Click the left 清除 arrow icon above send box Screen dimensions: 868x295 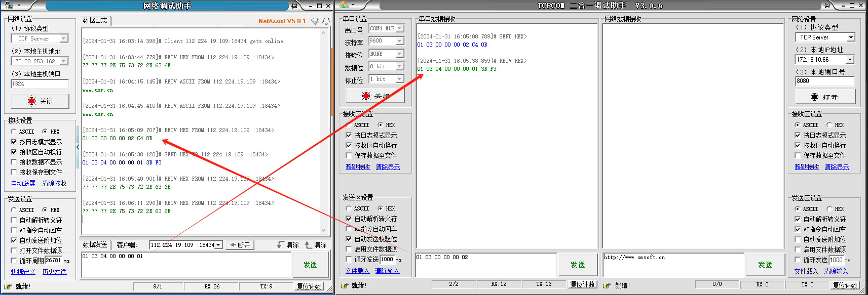(x=281, y=245)
